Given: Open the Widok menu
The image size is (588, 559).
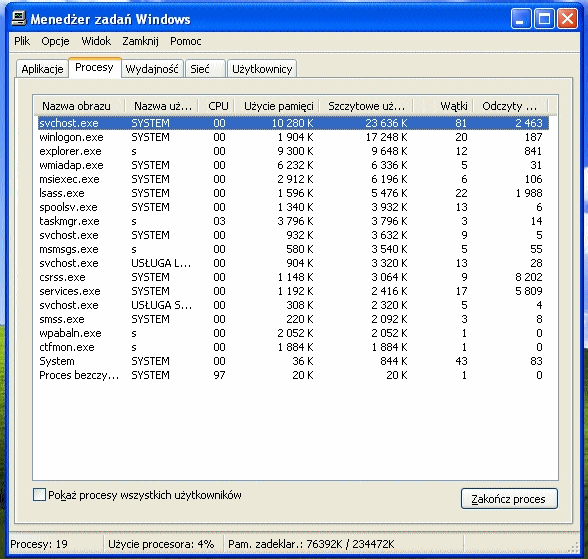Looking at the screenshot, I should (96, 41).
